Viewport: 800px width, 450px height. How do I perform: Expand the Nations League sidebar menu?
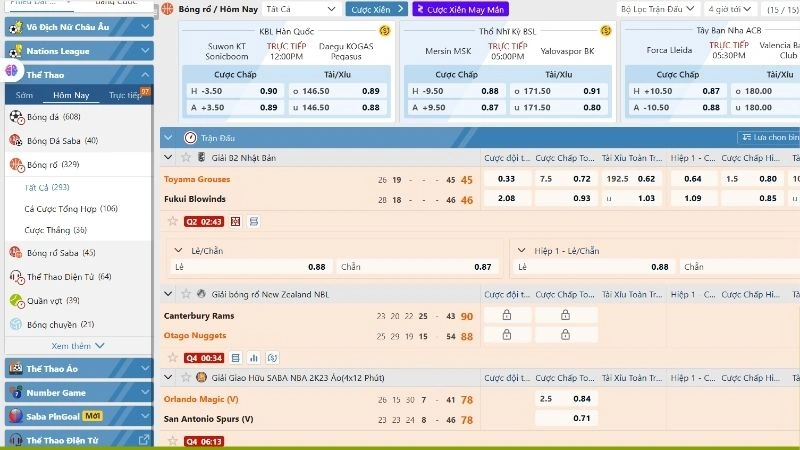coord(79,51)
